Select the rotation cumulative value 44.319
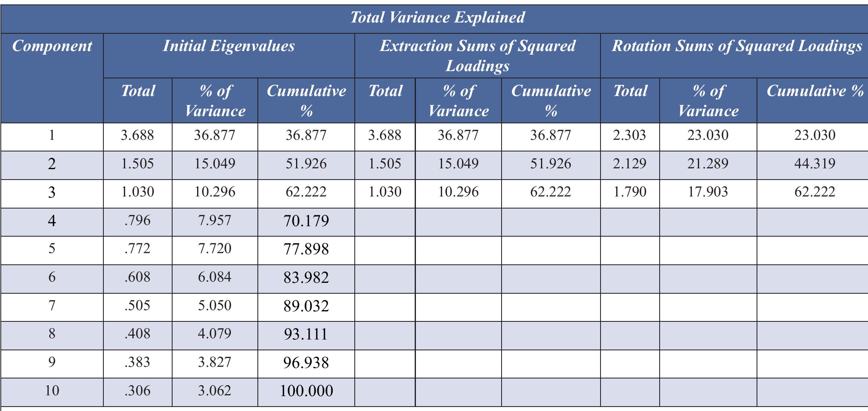 (815, 164)
